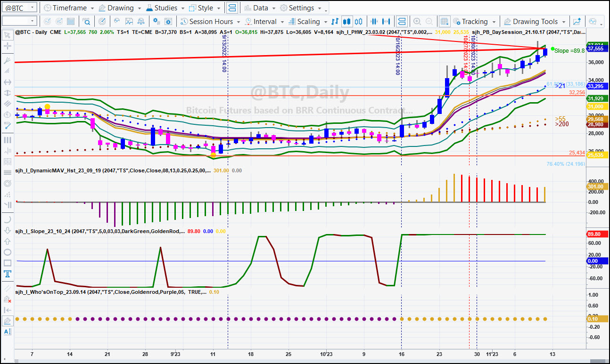The height and width of the screenshot is (364, 610).
Task: Click the green 37,555 price marker
Action: pyautogui.click(x=596, y=49)
